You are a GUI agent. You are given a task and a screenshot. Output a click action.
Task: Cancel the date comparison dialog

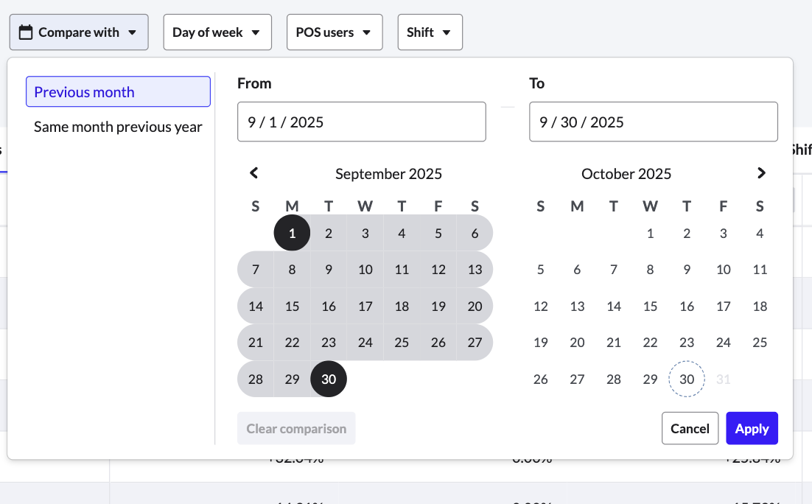[690, 428]
